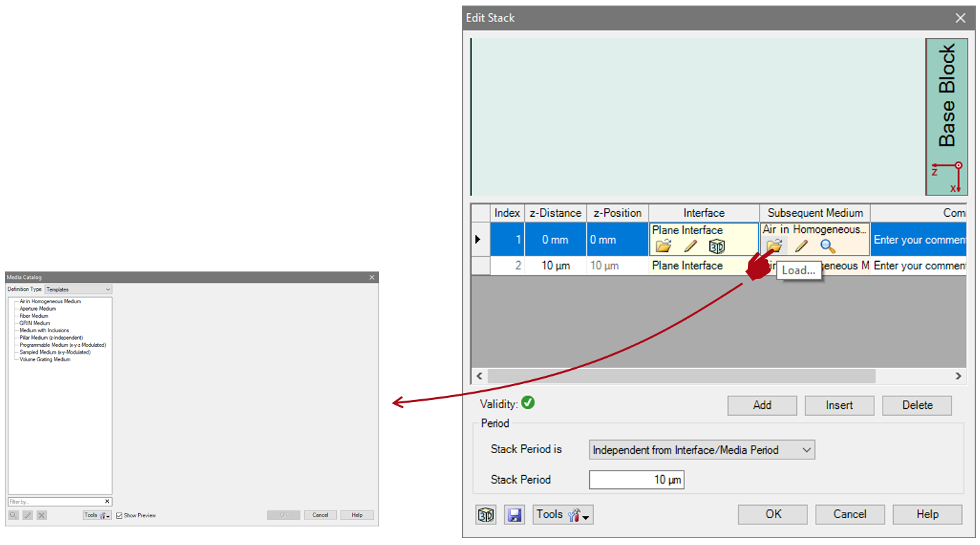Open the Definition Type Templates dropdown
980x545 pixels.
tap(78, 289)
